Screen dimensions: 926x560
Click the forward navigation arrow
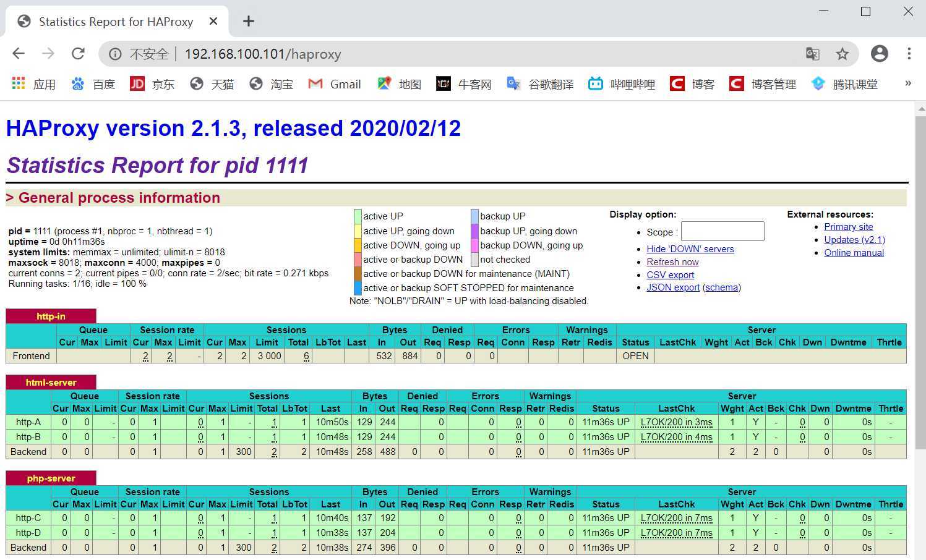pyautogui.click(x=48, y=54)
